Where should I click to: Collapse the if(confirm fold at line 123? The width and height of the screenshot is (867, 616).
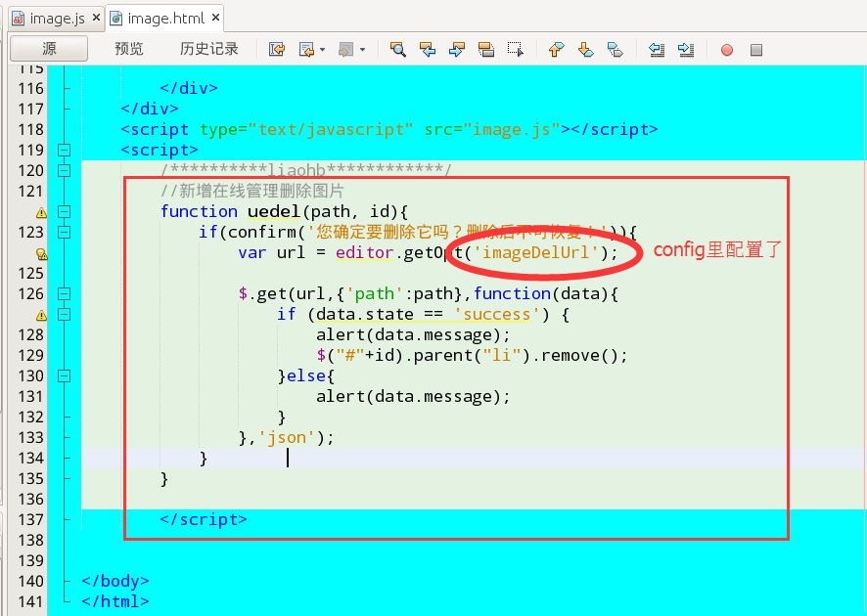point(65,232)
